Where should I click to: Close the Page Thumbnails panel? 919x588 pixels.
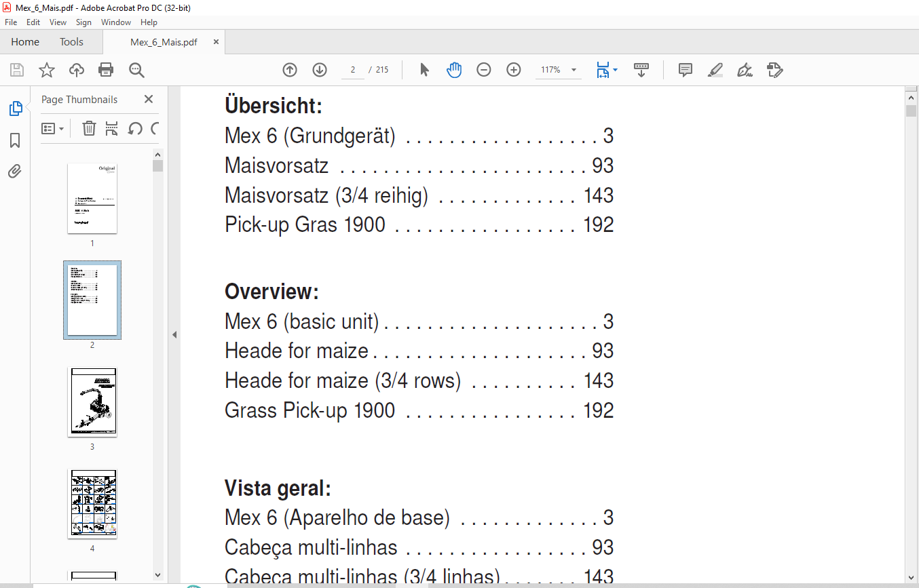coord(149,99)
